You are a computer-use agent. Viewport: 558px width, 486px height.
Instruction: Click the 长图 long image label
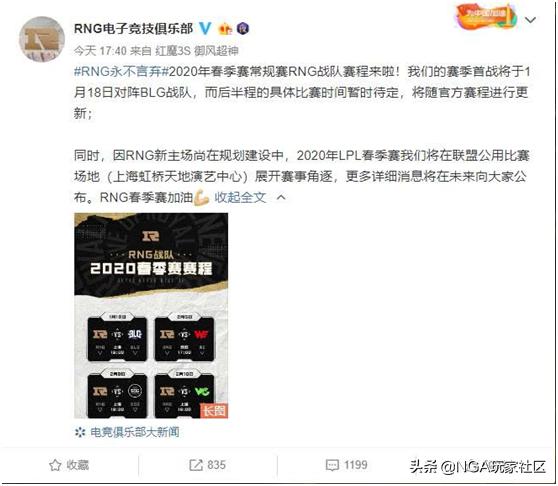[x=214, y=411]
